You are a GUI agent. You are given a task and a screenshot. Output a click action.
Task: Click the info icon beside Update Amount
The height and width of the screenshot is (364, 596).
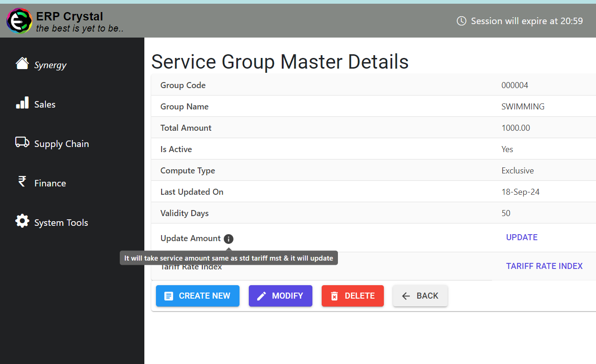pyautogui.click(x=228, y=239)
